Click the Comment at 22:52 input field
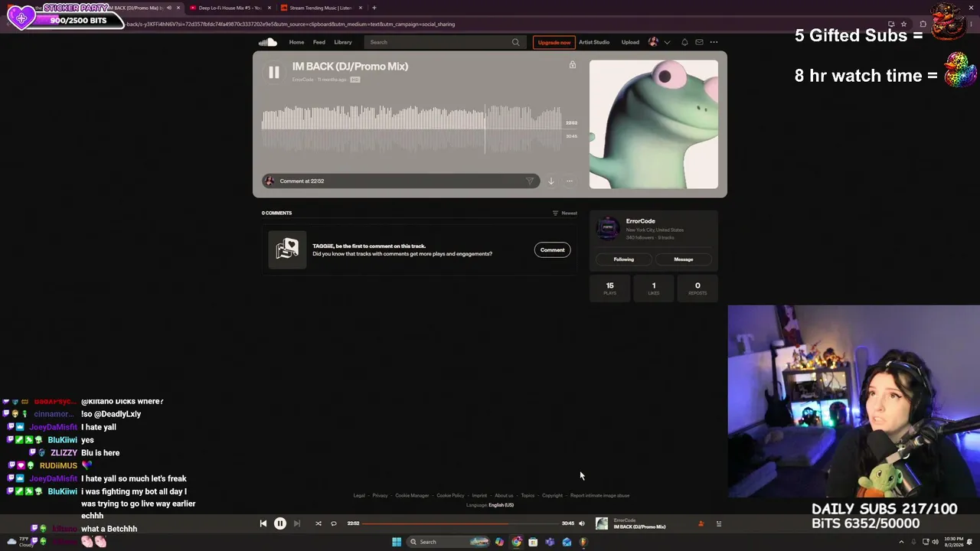Viewport: 980px width, 551px height. coord(400,181)
